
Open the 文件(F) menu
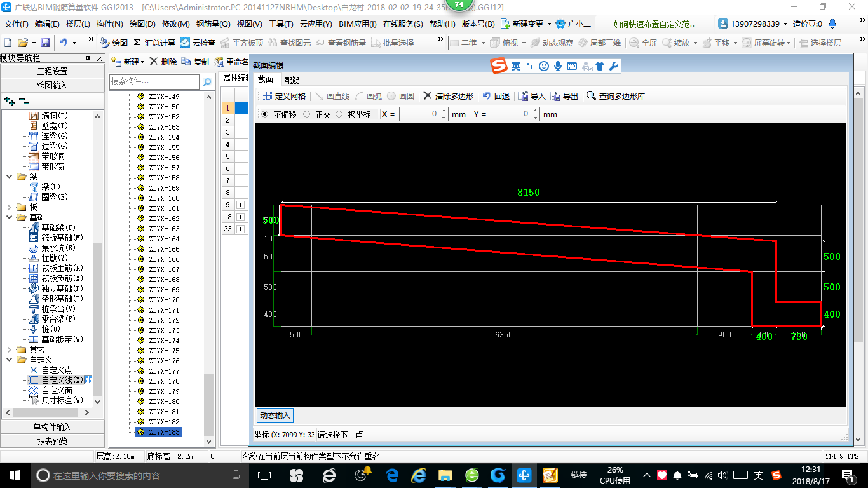click(17, 24)
